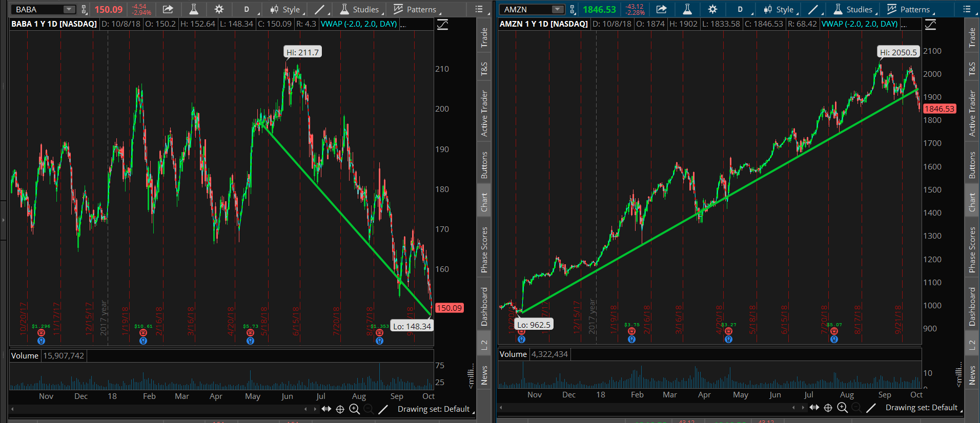
Task: Open Edit Studies flask icon in BABA chart
Action: (x=194, y=9)
